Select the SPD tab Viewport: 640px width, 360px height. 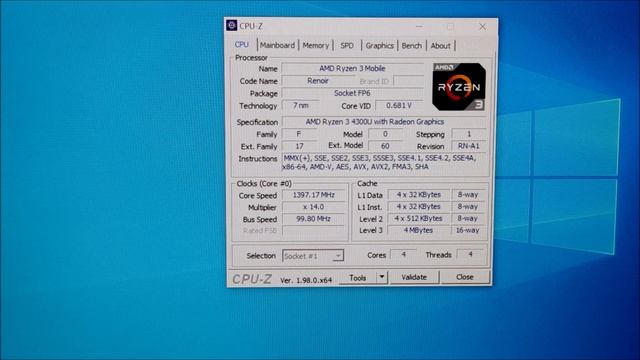pos(347,45)
